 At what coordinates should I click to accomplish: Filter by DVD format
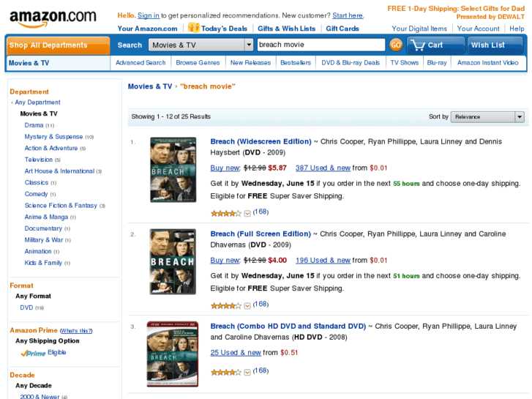click(26, 307)
